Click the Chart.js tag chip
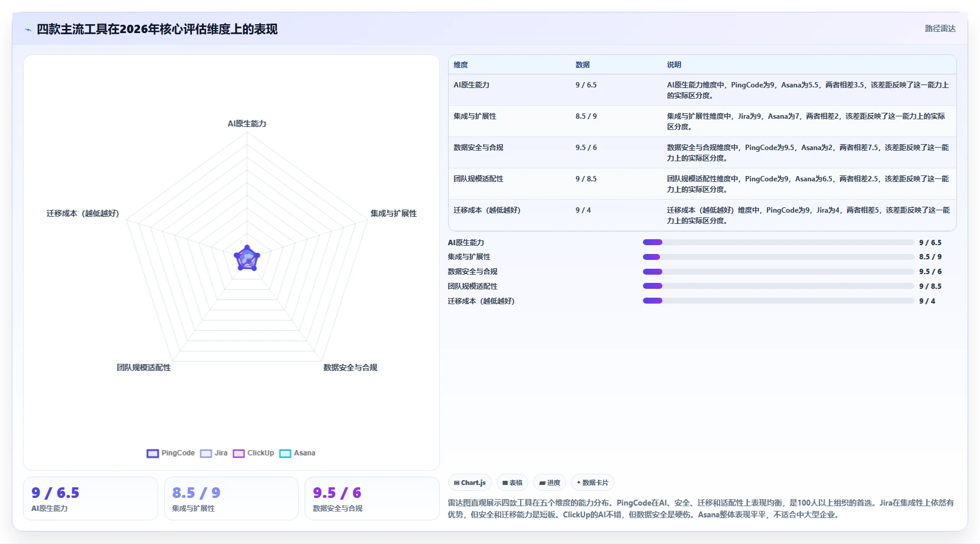Screen dimensions: 980x544 [470, 483]
